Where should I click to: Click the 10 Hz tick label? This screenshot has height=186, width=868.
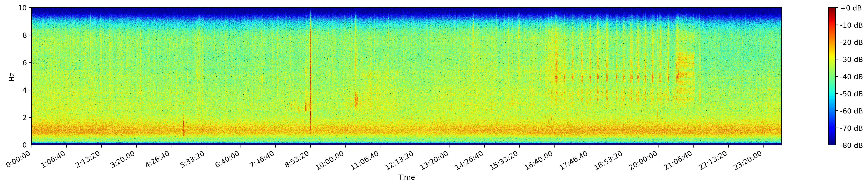pos(23,8)
